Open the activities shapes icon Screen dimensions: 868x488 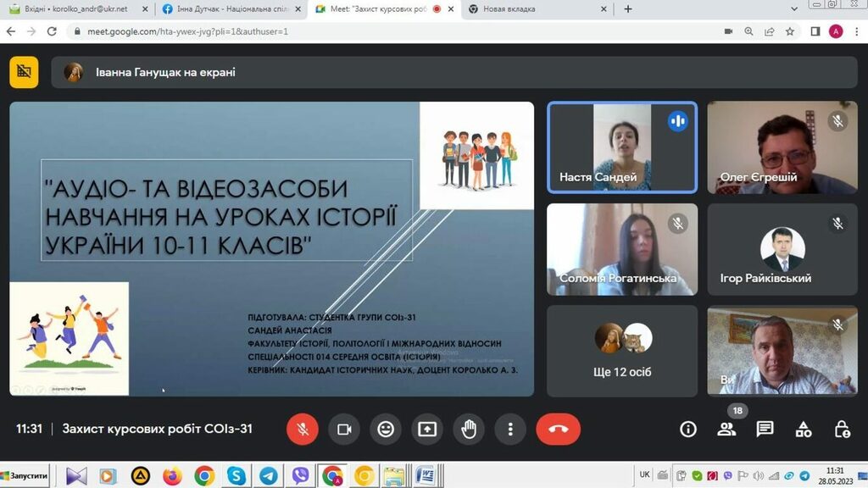(x=803, y=430)
